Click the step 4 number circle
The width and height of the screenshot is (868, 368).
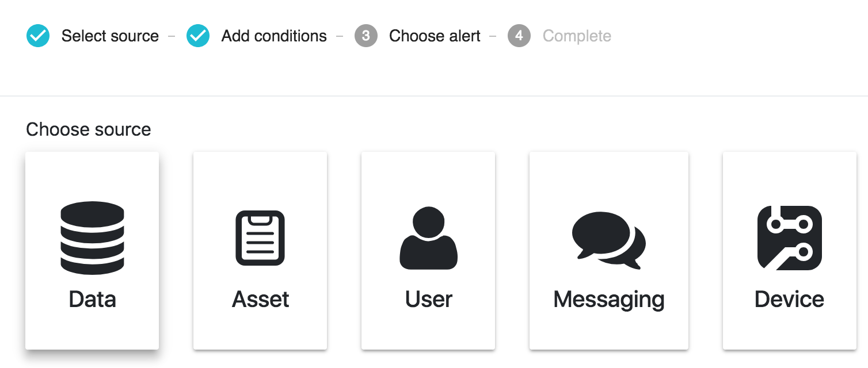coord(519,36)
